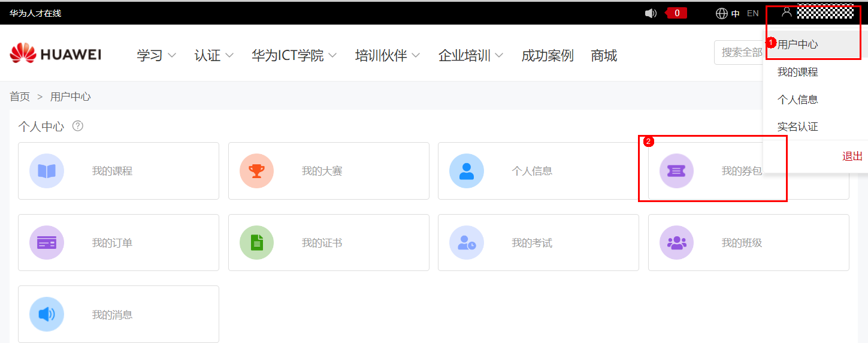
Task: Switch language to 中
Action: 736,13
